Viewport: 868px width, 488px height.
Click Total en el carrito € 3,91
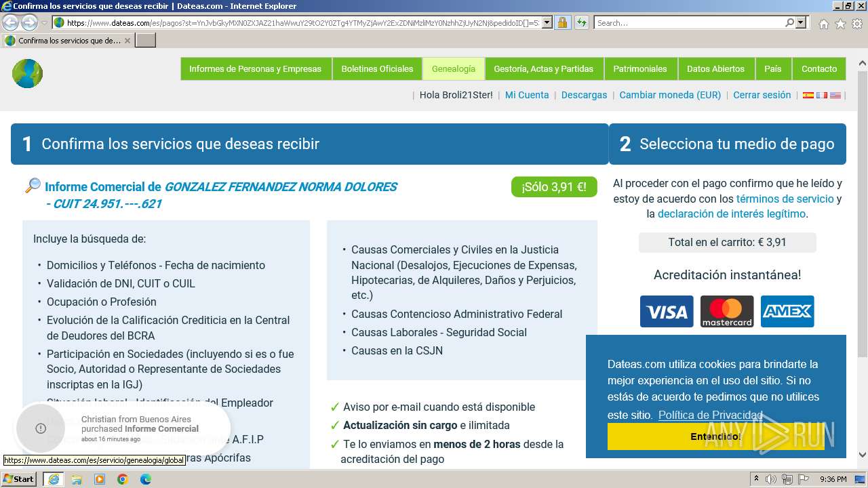pos(727,242)
